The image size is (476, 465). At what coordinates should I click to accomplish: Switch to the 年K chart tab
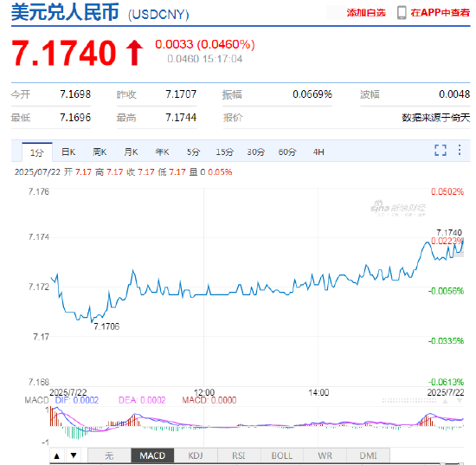pyautogui.click(x=162, y=152)
